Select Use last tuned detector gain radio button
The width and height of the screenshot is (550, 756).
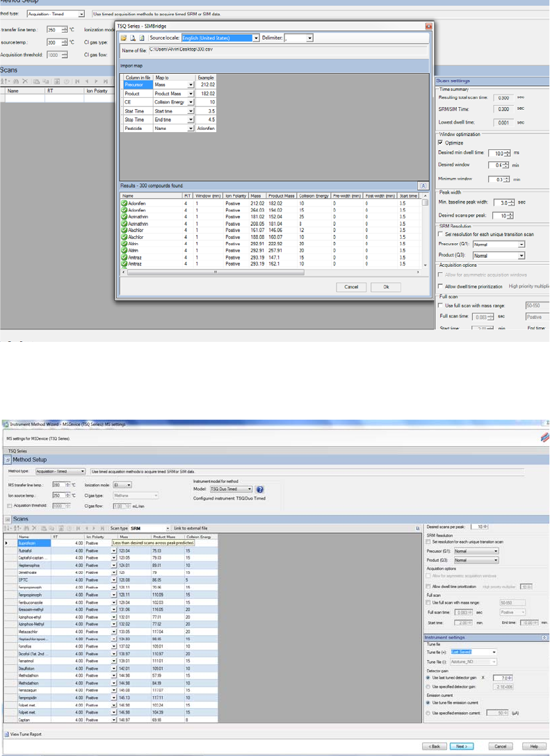(429, 677)
